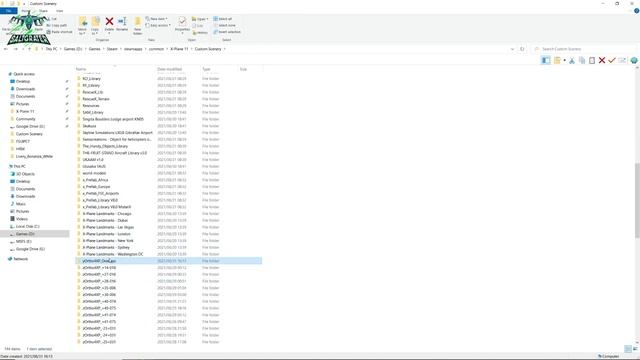
Task: Click the scissors Cut icon in command bar
Action: point(572,60)
